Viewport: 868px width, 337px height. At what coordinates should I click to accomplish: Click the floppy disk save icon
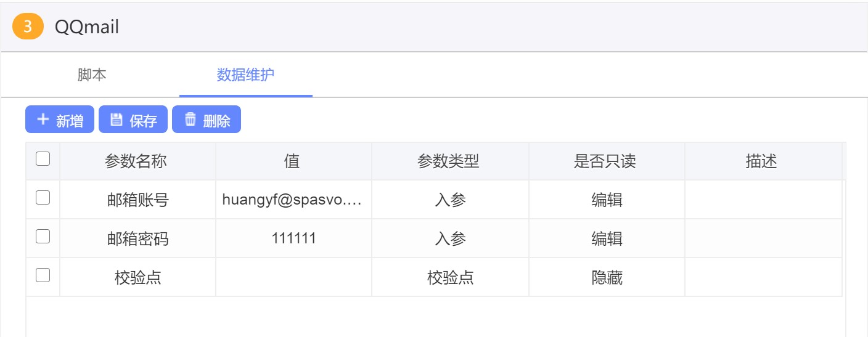point(116,120)
